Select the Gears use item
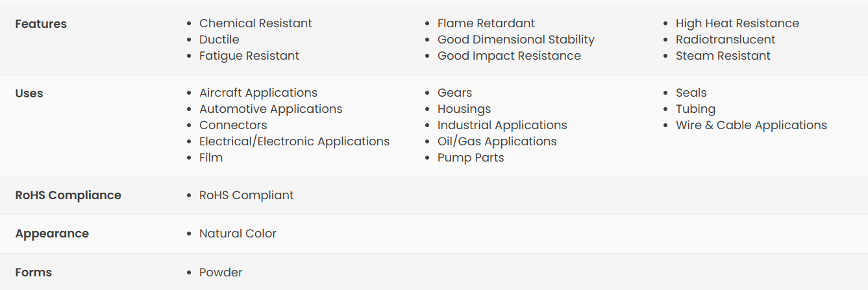This screenshot has width=868, height=290. tap(454, 93)
